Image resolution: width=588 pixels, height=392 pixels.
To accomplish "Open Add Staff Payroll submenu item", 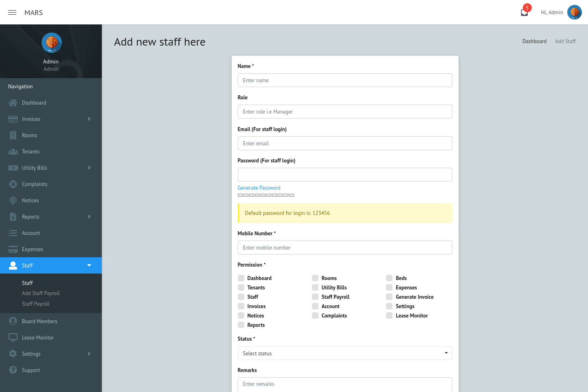I will (x=41, y=293).
